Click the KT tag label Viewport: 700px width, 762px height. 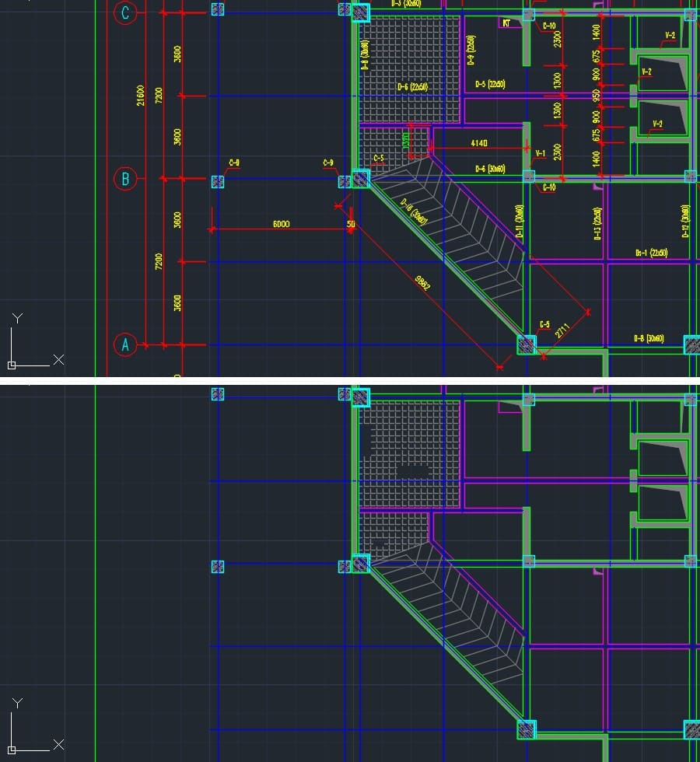click(x=506, y=23)
